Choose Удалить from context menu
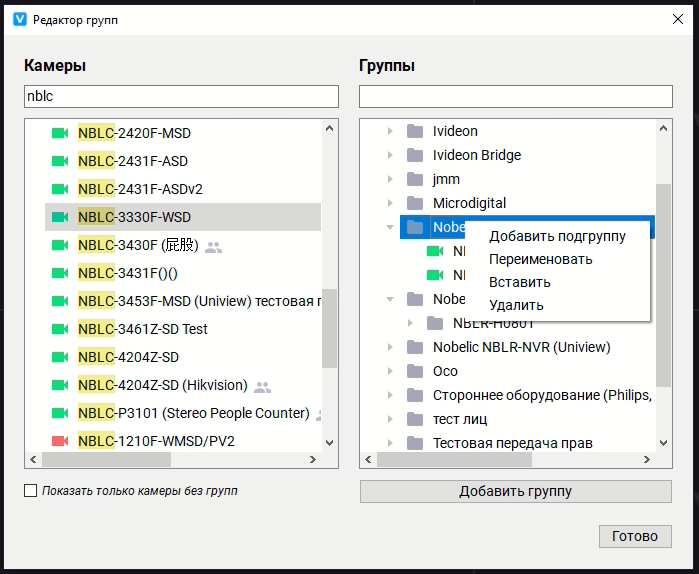The height and width of the screenshot is (574, 699). [557, 306]
